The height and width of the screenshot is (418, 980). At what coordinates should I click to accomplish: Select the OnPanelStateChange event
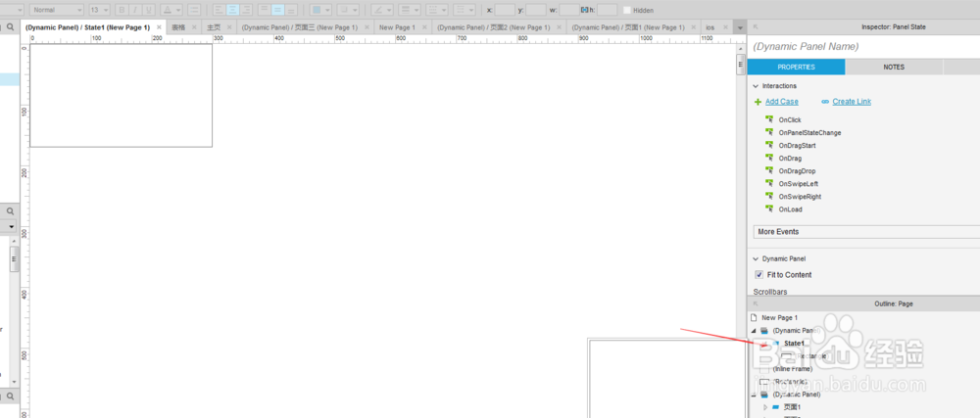tap(809, 133)
